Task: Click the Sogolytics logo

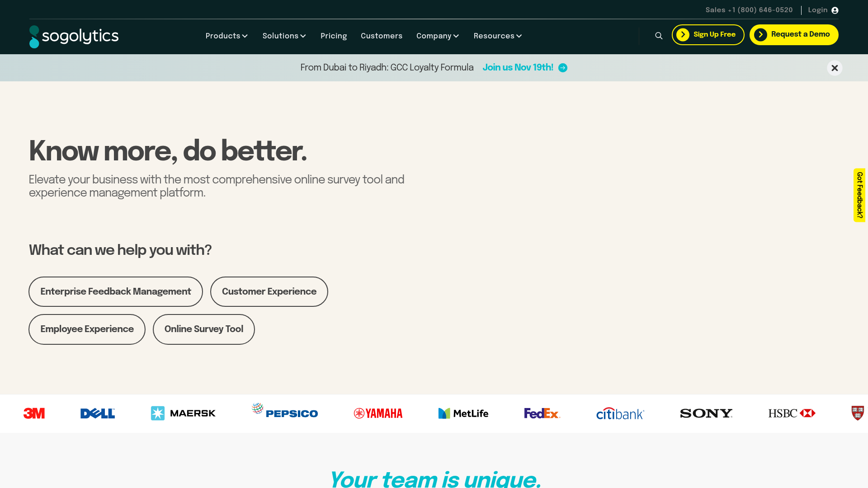Action: 74,36
